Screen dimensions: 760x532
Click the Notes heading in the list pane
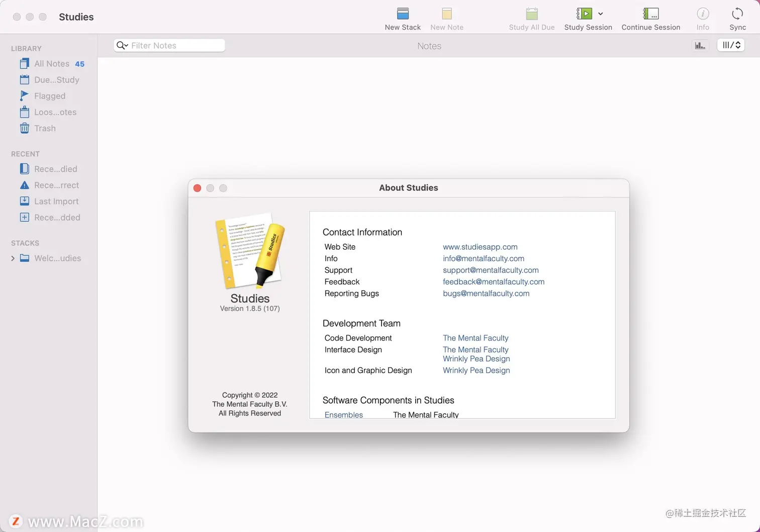[429, 46]
